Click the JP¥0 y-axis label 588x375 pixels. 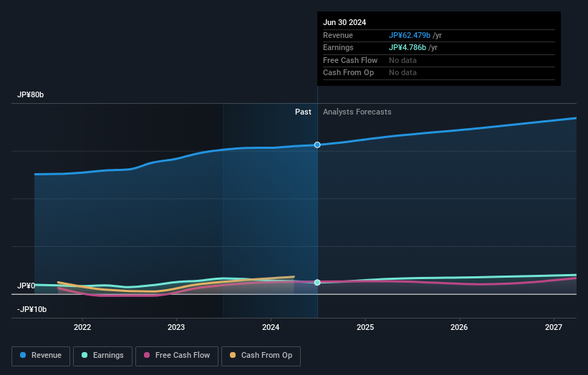pos(26,286)
